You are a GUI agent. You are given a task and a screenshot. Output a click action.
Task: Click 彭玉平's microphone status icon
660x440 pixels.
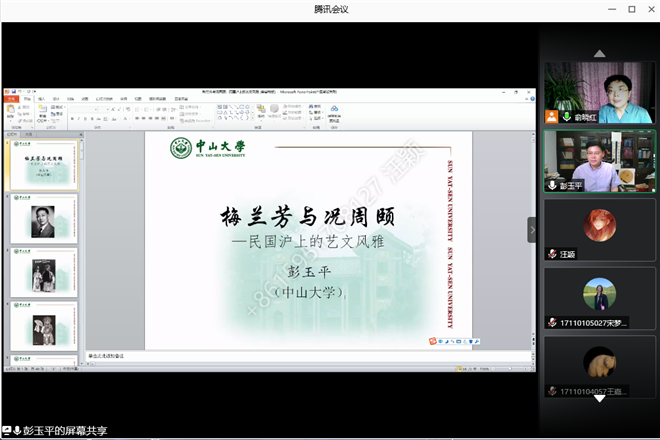[551, 185]
